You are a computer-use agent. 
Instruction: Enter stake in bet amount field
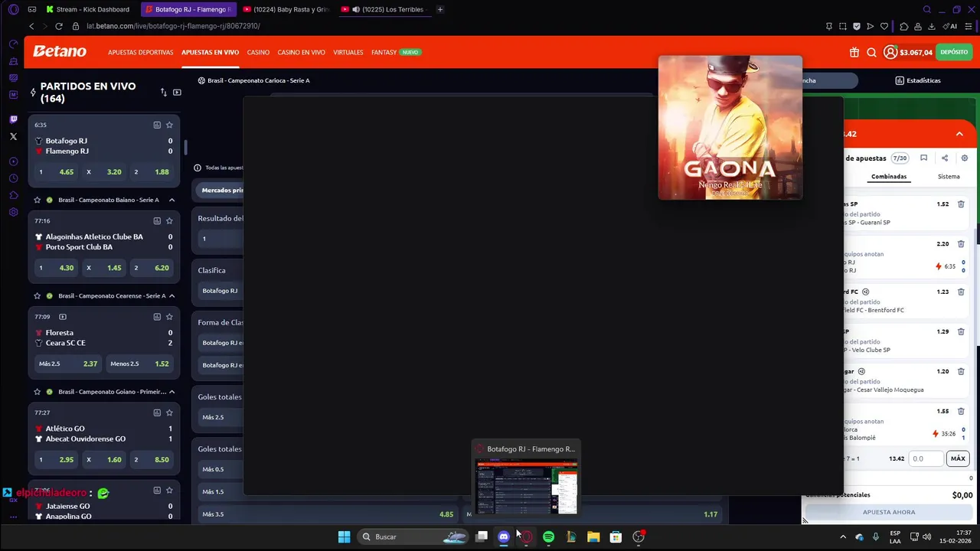click(926, 458)
